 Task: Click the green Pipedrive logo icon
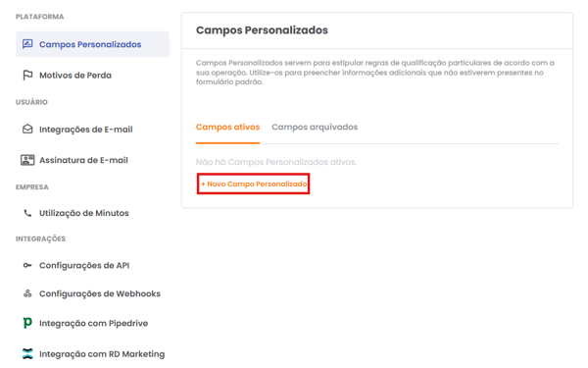pyautogui.click(x=27, y=323)
